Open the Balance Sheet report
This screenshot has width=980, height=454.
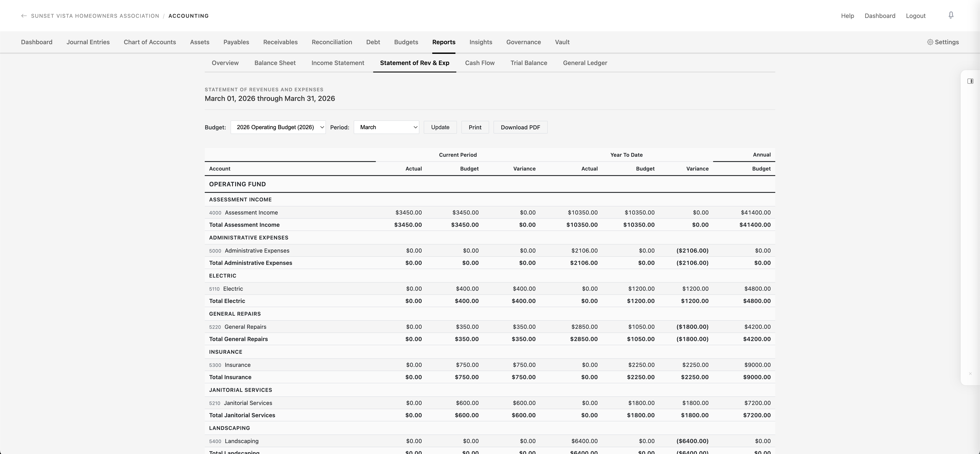pos(275,63)
